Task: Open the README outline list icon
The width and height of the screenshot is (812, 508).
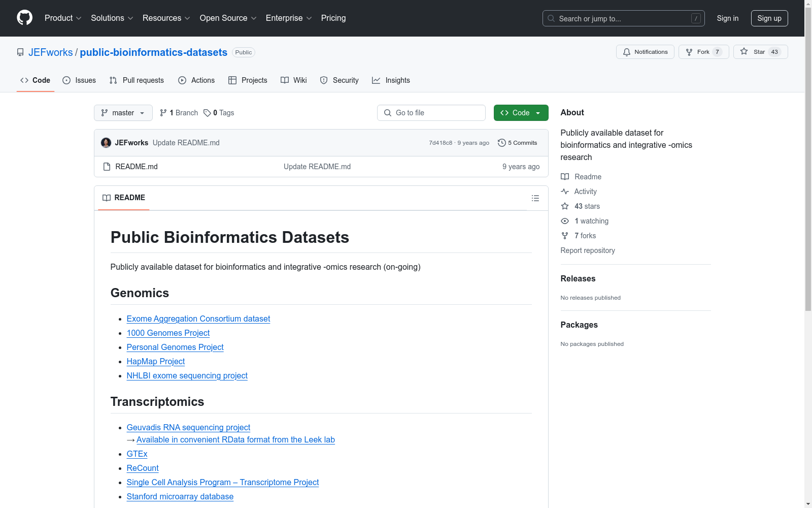Action: coord(535,198)
